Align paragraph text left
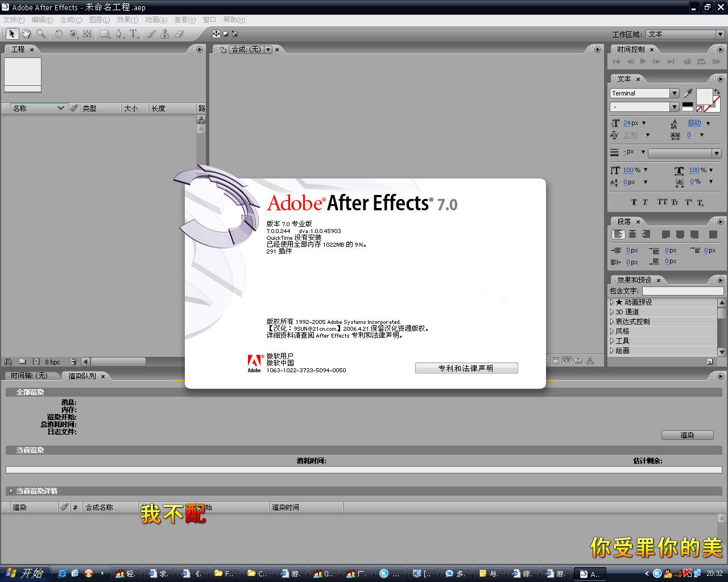This screenshot has height=582, width=728. click(x=618, y=234)
